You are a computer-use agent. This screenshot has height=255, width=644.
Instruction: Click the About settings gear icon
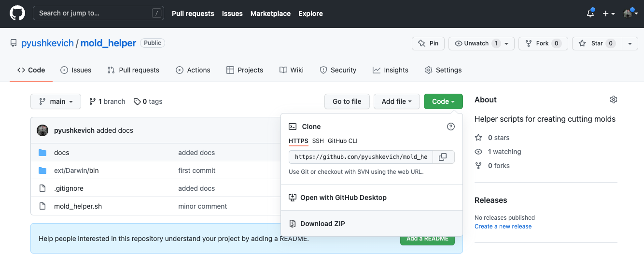click(614, 99)
